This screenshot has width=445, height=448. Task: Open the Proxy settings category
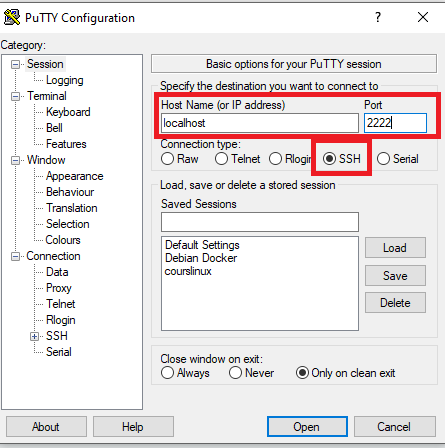tap(59, 288)
